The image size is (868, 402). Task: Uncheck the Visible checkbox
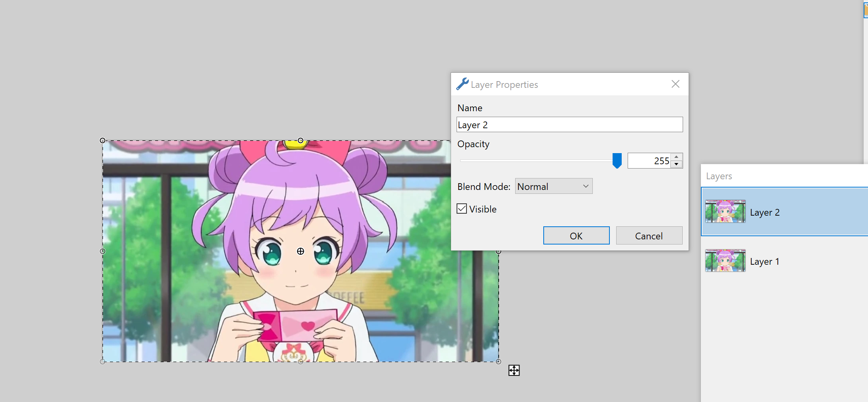(x=462, y=209)
